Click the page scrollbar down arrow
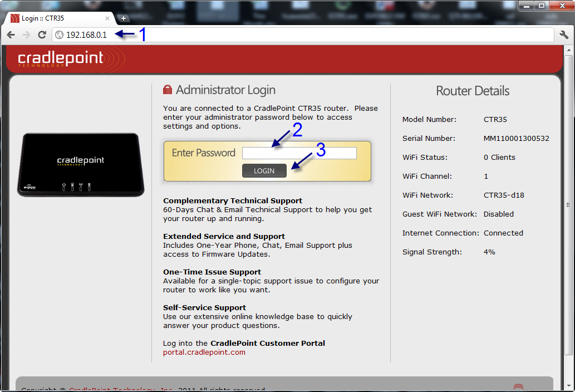Screen dimensions: 575x392 [x=569, y=386]
